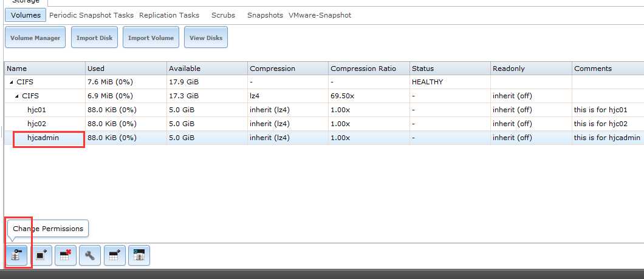Click the Compression Ratio column header
This screenshot has height=279, width=644.
[x=363, y=69]
